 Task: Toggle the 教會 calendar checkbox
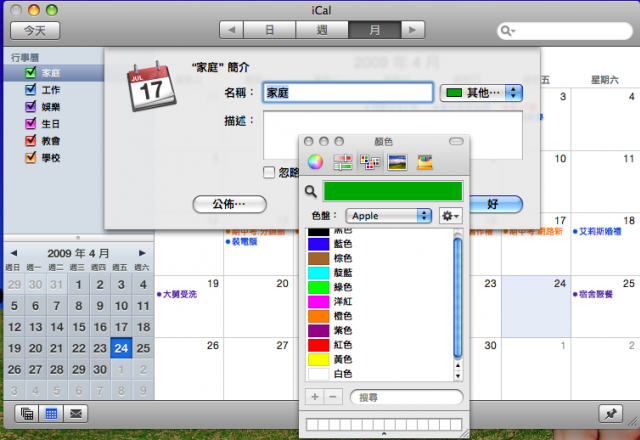(x=31, y=140)
